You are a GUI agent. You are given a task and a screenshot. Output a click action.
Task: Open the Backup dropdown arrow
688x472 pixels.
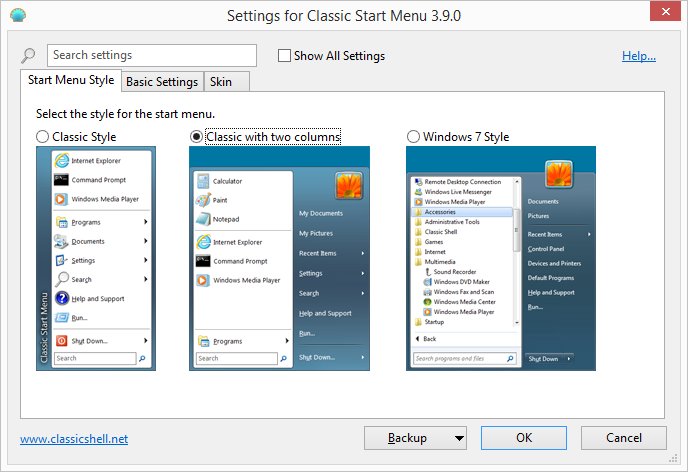(459, 438)
